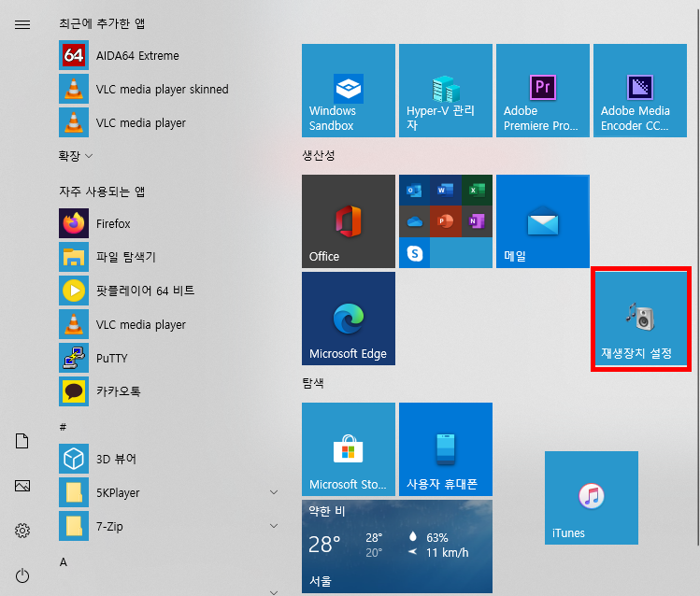
Task: Launch Adobe Premiere Pro tile
Action: pyautogui.click(x=543, y=91)
